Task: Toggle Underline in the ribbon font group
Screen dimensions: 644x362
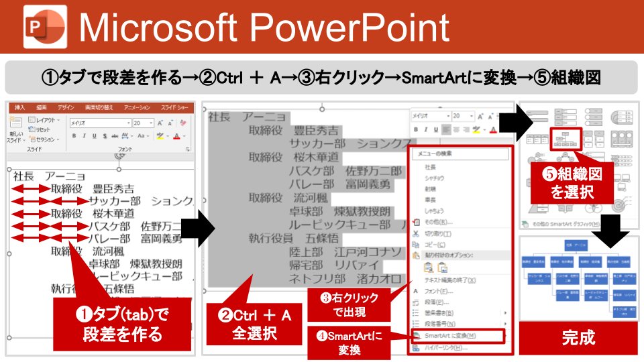Action: click(94, 136)
